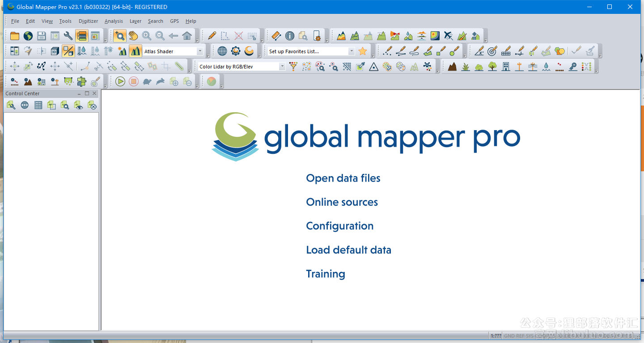644x343 pixels.
Task: Maximize the Control Center panel
Action: [x=87, y=93]
